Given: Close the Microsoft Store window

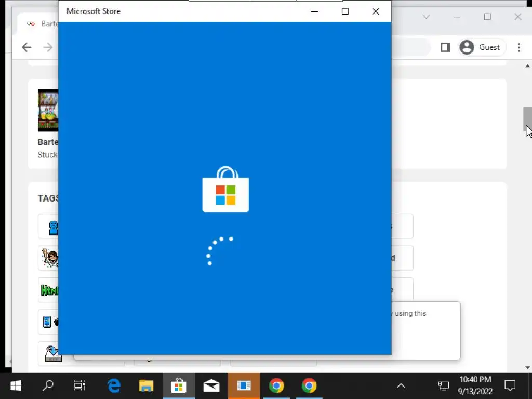Looking at the screenshot, I should click(x=376, y=11).
